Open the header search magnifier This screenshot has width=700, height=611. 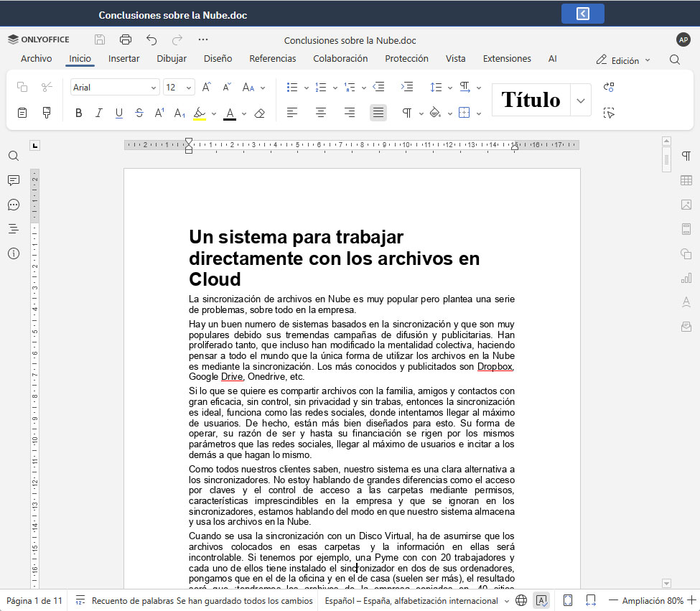click(675, 60)
